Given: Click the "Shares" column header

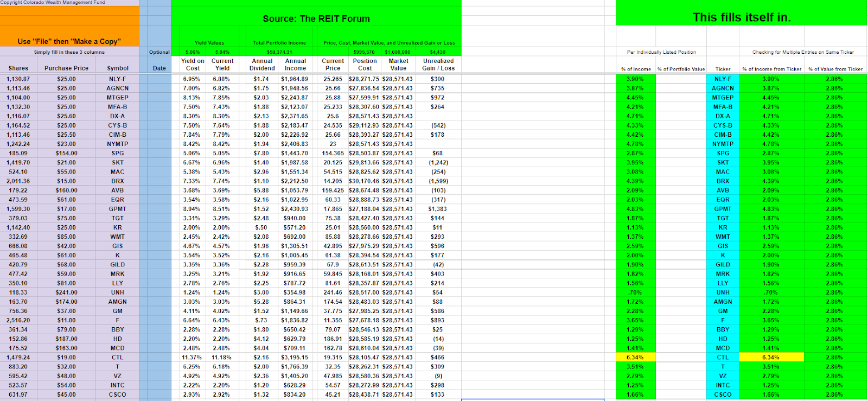Looking at the screenshot, I should (18, 68).
